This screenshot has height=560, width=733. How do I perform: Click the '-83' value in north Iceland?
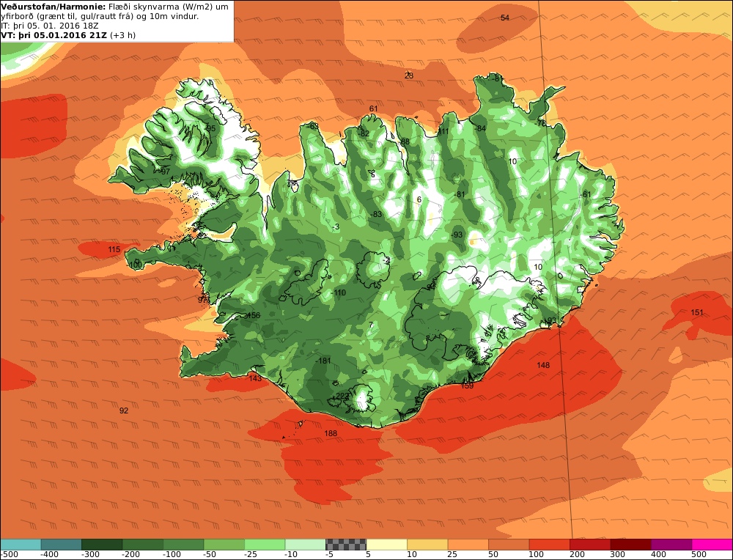(x=376, y=214)
